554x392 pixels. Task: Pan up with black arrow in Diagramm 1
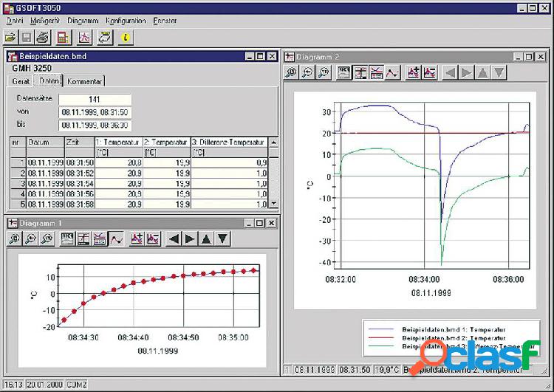[206, 239]
